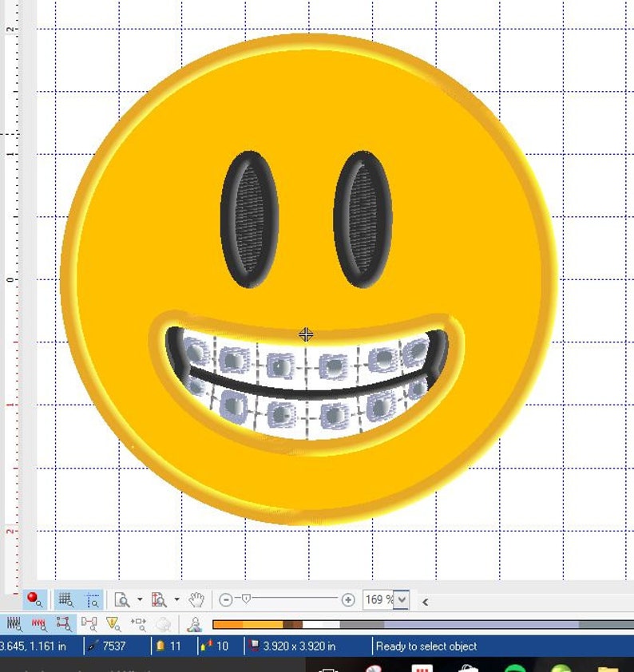The width and height of the screenshot is (634, 672).
Task: Open the zoom percentage dropdown arrow
Action: pyautogui.click(x=402, y=599)
